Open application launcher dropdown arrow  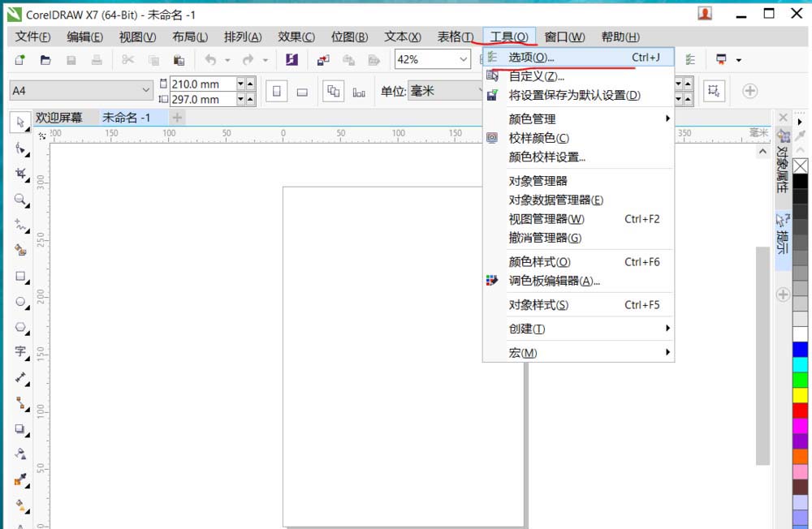pyautogui.click(x=739, y=60)
